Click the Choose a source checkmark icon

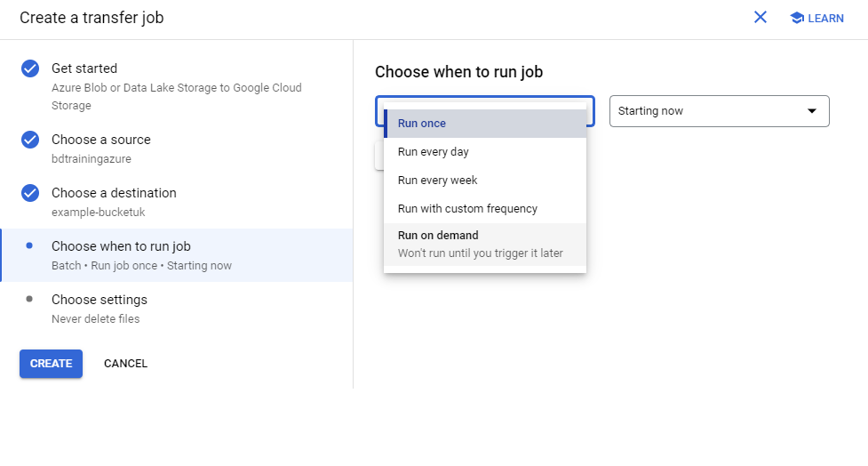point(30,140)
